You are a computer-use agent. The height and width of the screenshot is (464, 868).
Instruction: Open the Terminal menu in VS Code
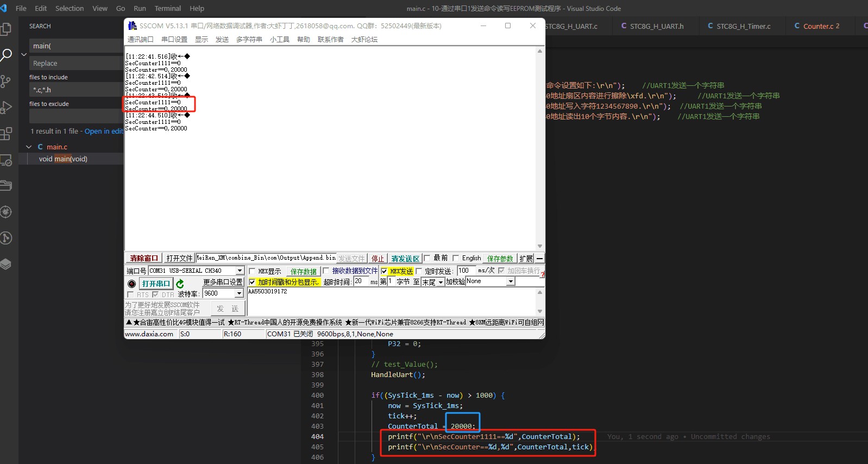(167, 8)
